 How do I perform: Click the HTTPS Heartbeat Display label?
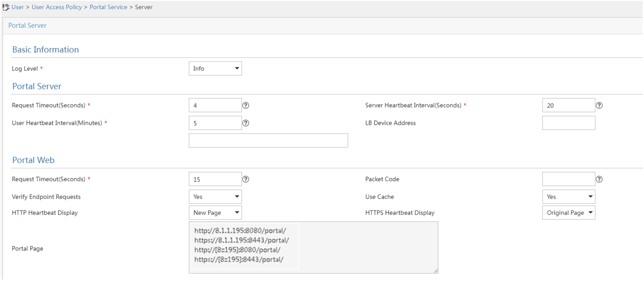coord(400,213)
